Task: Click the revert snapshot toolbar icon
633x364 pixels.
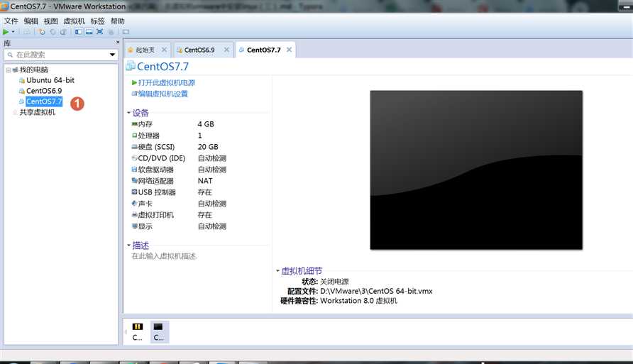Action: point(53,31)
